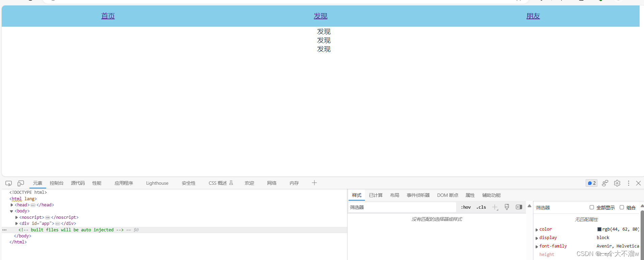Toggle the :hov element state button
The image size is (644, 260).
pyautogui.click(x=466, y=207)
